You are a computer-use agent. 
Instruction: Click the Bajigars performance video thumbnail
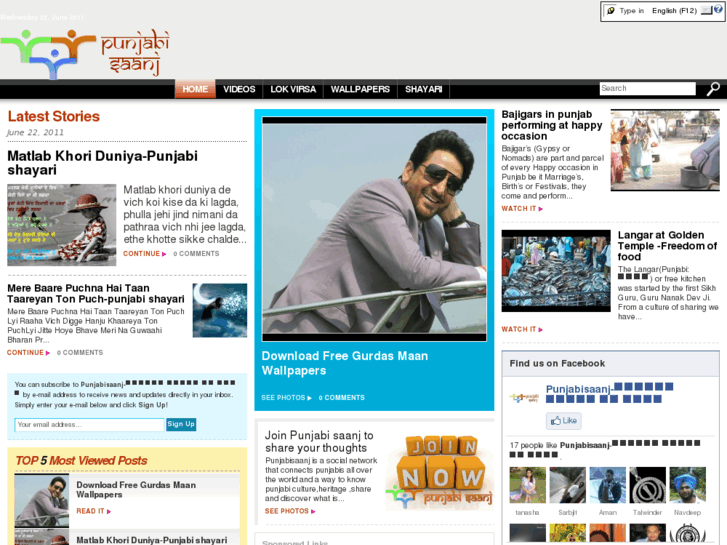665,150
